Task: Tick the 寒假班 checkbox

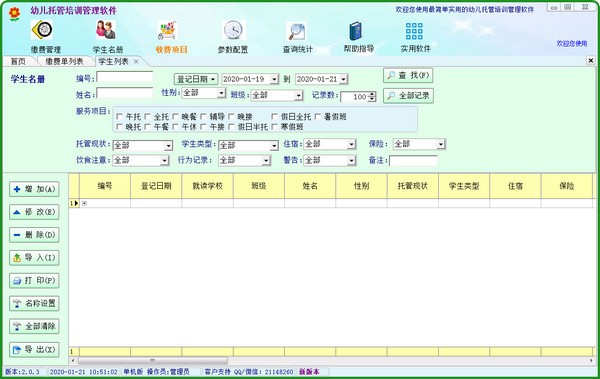Action: (x=274, y=127)
